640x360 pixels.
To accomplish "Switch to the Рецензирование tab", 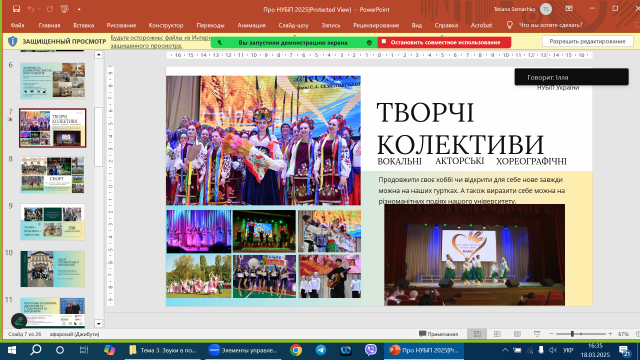I will coord(376,25).
